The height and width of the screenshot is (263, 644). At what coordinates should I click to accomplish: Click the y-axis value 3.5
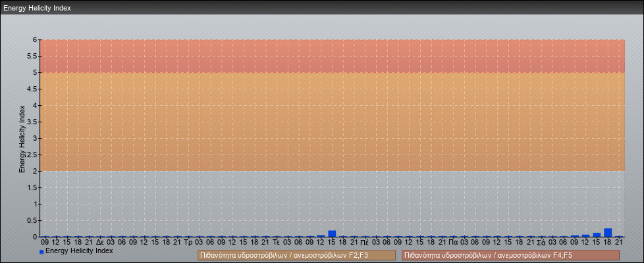coord(32,122)
